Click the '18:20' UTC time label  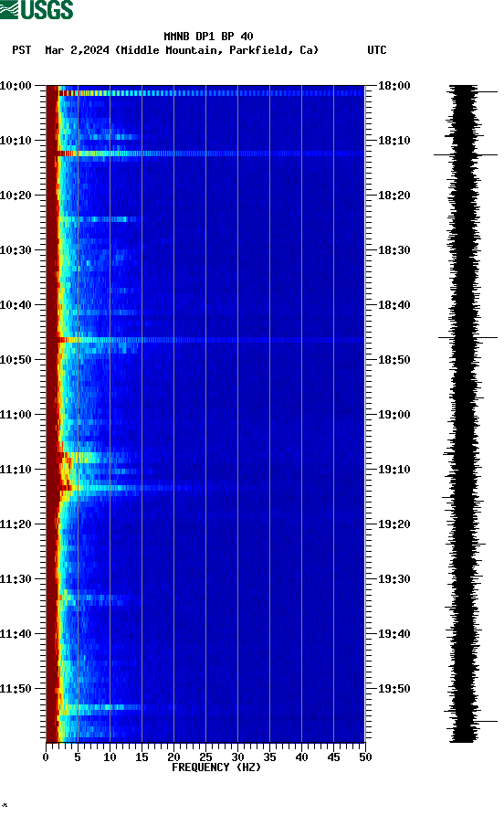click(394, 196)
